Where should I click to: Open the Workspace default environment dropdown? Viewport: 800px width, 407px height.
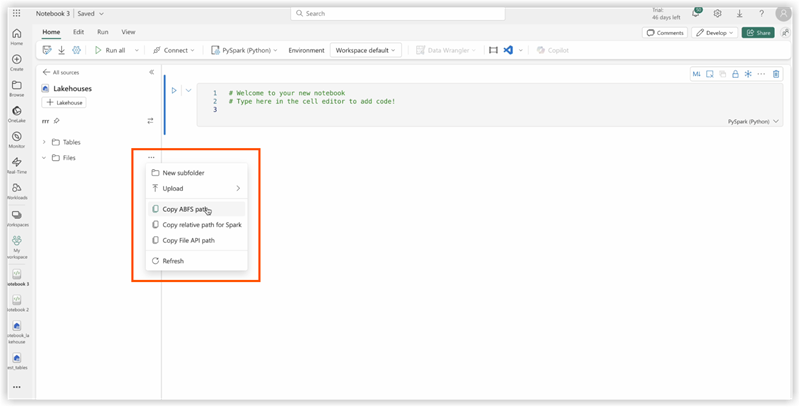pos(365,50)
